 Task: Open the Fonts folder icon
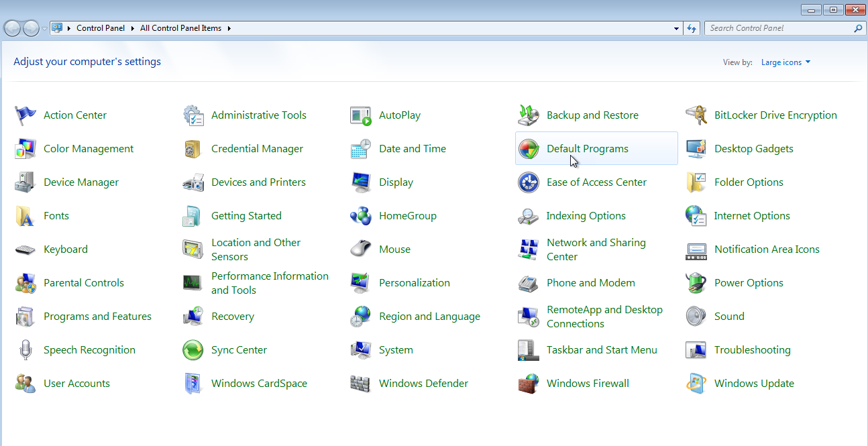[x=25, y=216]
